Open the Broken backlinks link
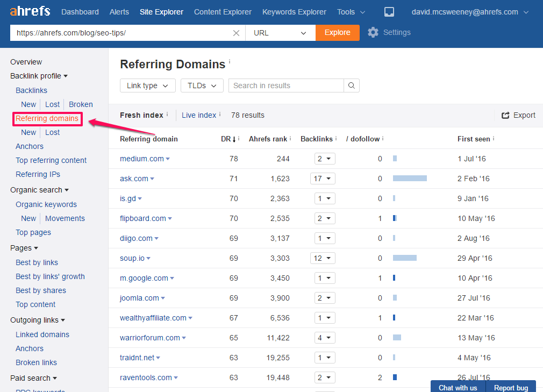543x392 pixels. pos(81,104)
